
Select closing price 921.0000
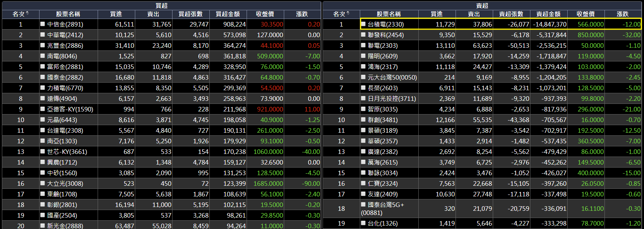(x=270, y=109)
